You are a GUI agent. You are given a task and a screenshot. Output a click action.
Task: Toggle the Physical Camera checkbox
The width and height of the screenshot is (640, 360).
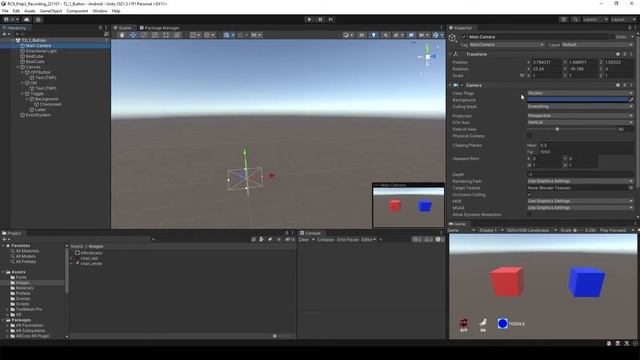pos(529,136)
